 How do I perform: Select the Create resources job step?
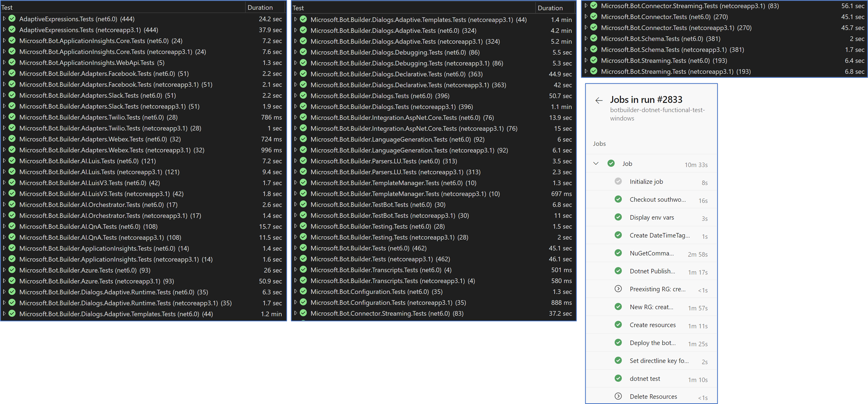(x=652, y=325)
